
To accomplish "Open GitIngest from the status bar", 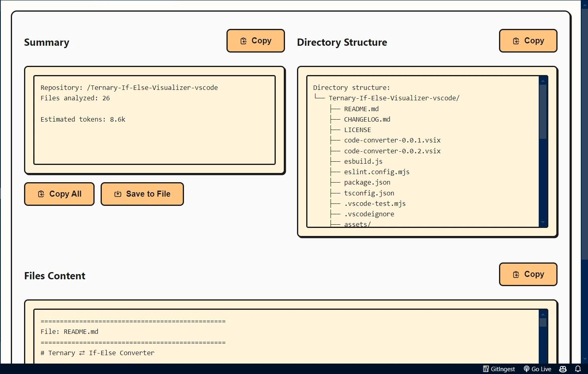I will (x=499, y=369).
